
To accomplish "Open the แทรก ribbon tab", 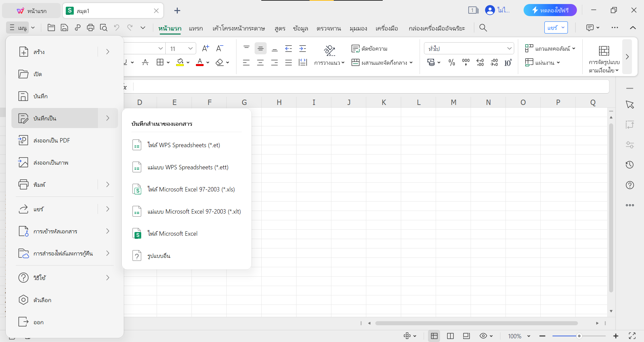I will click(x=196, y=28).
